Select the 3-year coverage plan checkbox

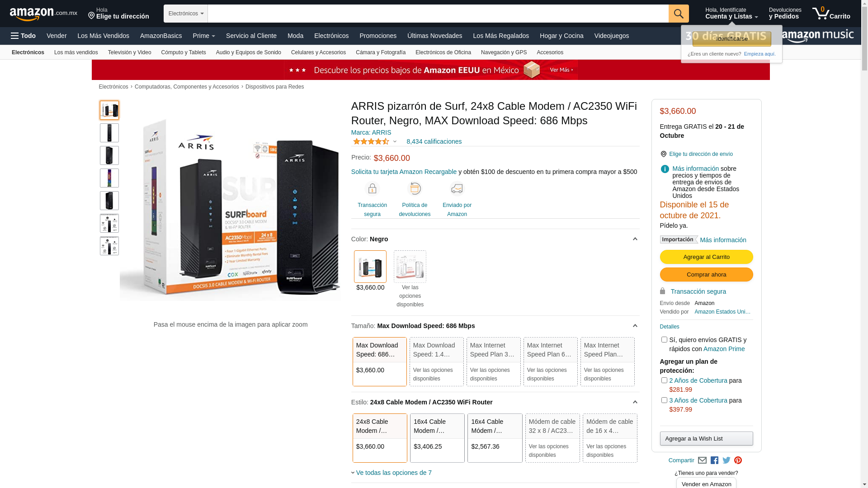coord(664,400)
